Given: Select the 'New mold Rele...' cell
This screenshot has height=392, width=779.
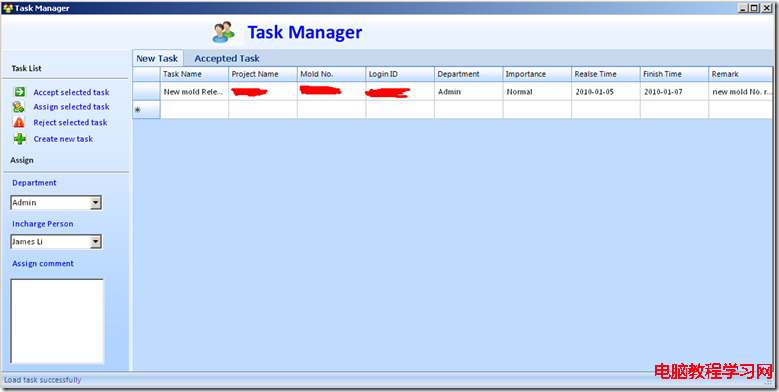Looking at the screenshot, I should pos(194,91).
